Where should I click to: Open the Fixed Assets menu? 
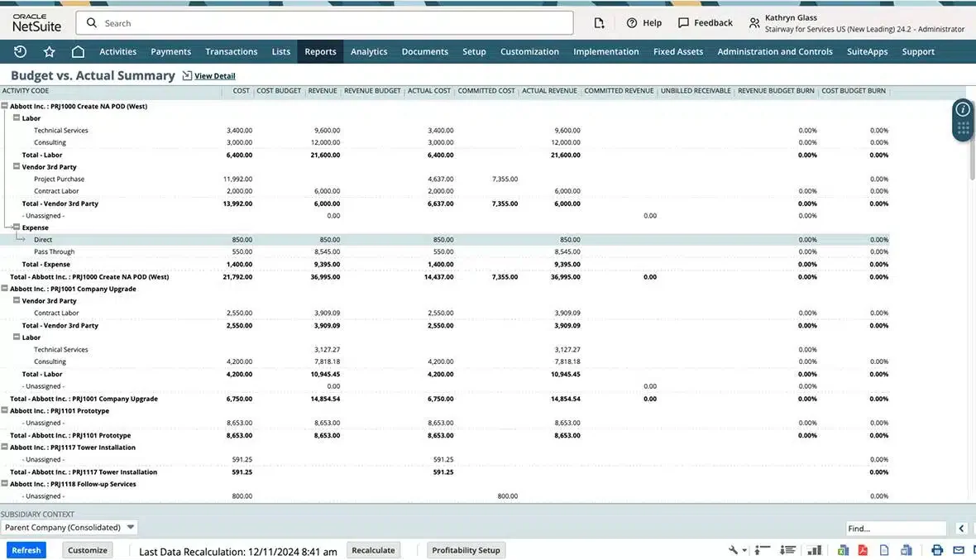[x=678, y=51]
